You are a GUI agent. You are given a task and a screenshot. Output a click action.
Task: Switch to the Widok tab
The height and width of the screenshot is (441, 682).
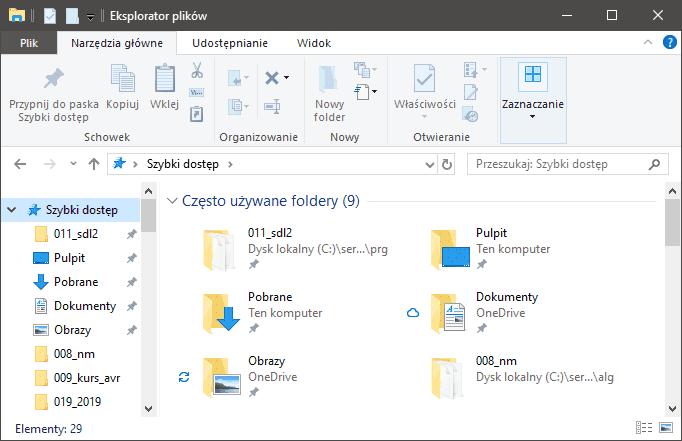click(x=313, y=43)
